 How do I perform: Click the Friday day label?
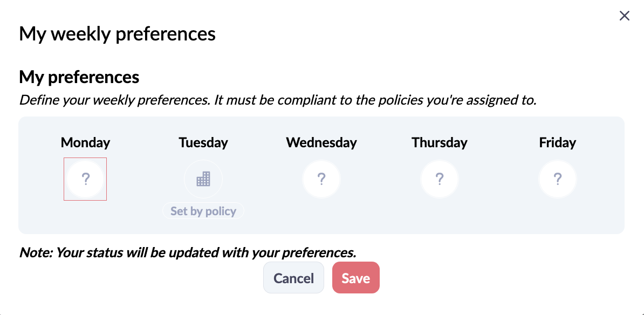(557, 142)
